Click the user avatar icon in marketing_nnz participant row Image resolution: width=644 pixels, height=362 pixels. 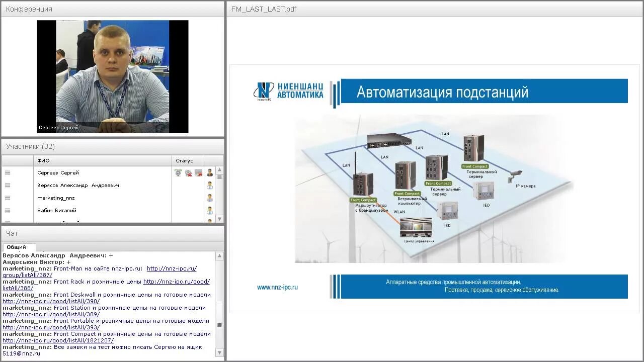[210, 198]
